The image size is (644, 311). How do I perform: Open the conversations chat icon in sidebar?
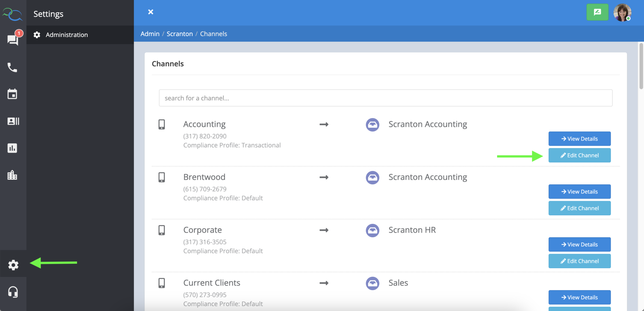pos(13,40)
